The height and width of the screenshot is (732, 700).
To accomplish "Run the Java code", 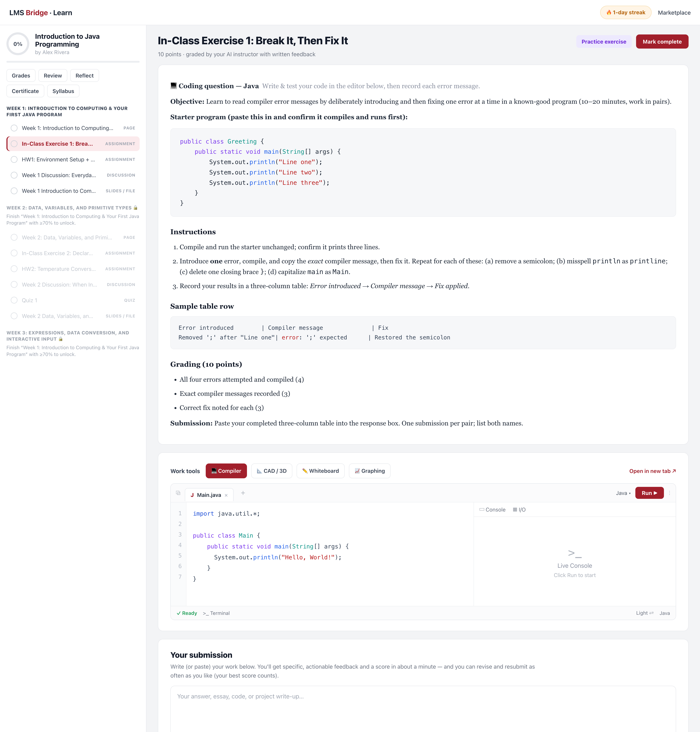I will [x=649, y=493].
